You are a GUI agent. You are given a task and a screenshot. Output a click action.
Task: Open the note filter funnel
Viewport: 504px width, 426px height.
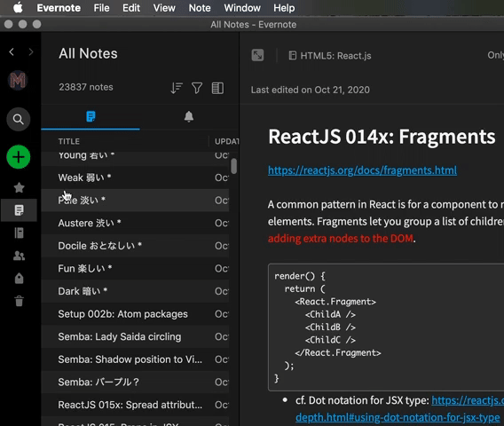(x=197, y=88)
